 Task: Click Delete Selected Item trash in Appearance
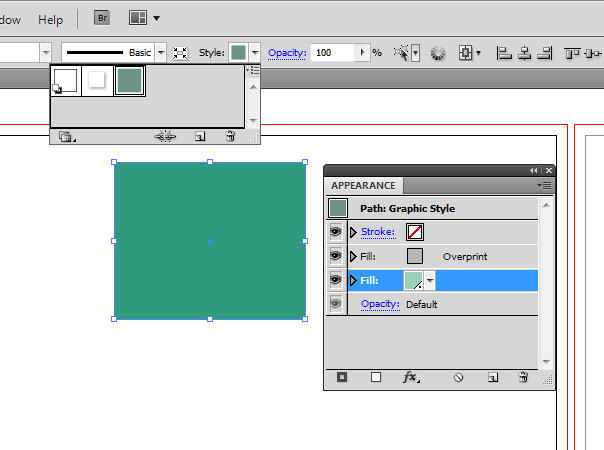pos(523,377)
